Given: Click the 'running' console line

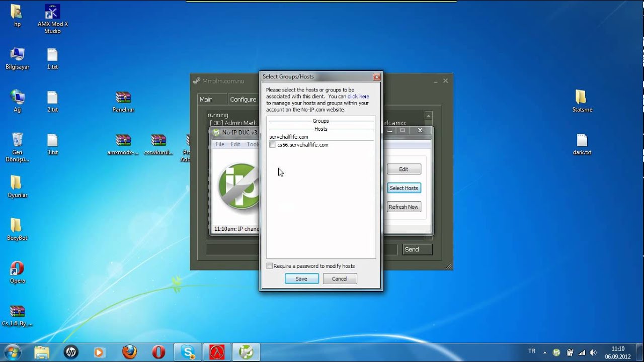Looking at the screenshot, I should [218, 115].
